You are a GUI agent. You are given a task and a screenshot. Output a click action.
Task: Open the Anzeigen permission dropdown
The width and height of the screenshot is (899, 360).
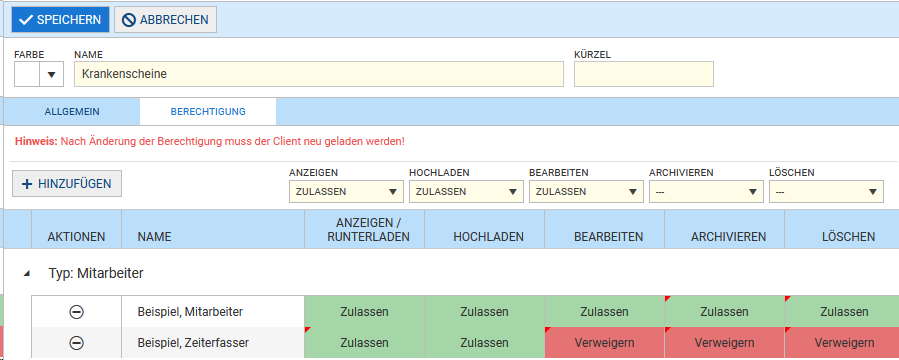click(346, 191)
